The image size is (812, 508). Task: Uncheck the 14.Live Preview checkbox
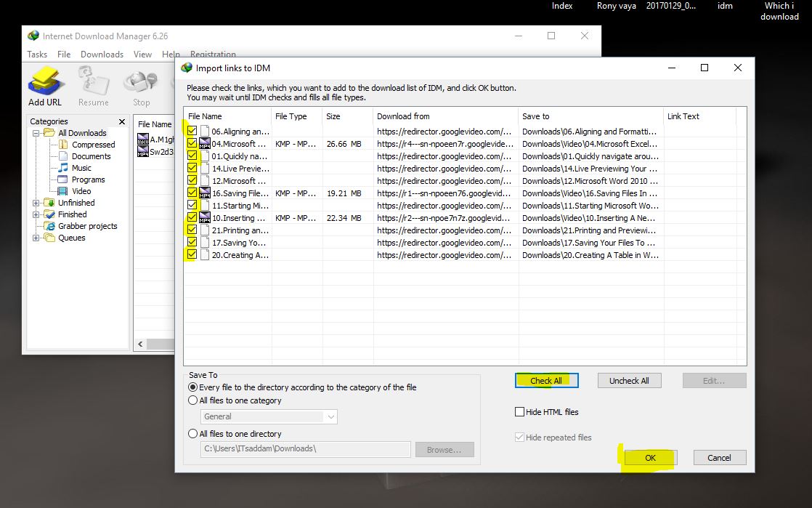pyautogui.click(x=192, y=168)
